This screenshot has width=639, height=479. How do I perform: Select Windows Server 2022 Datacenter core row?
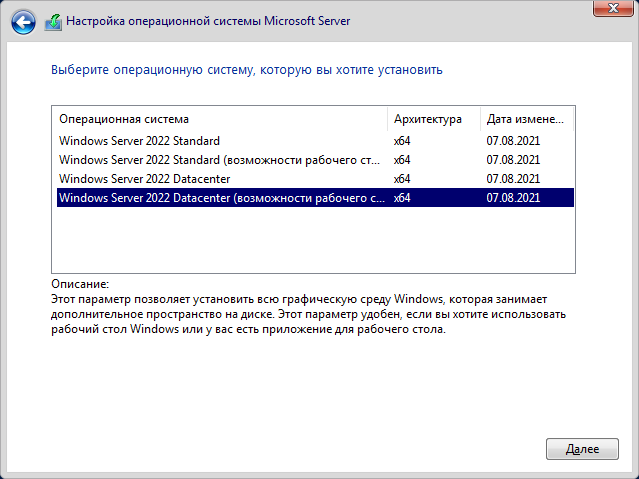315,179
